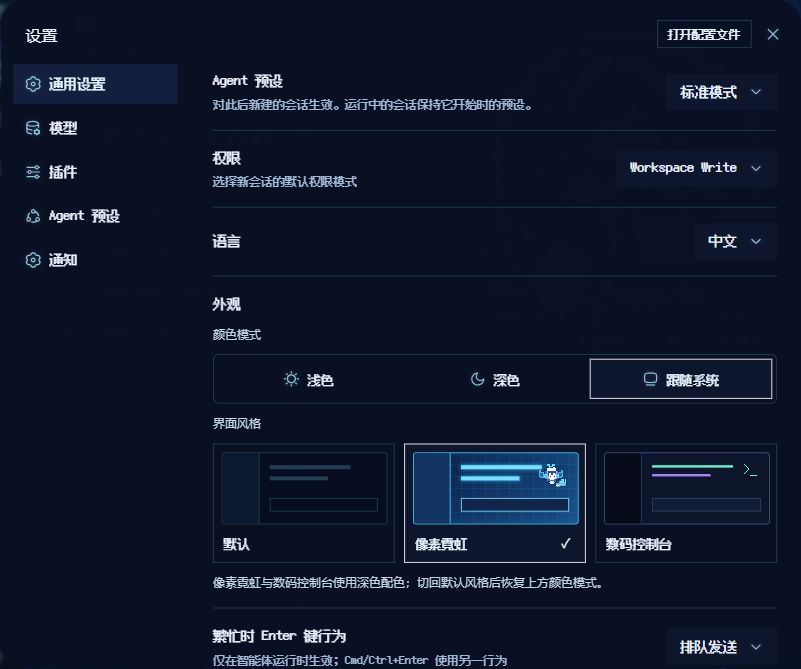Click the checkmark on 像素霓虹 card
Viewport: 801px width, 669px height.
point(566,544)
